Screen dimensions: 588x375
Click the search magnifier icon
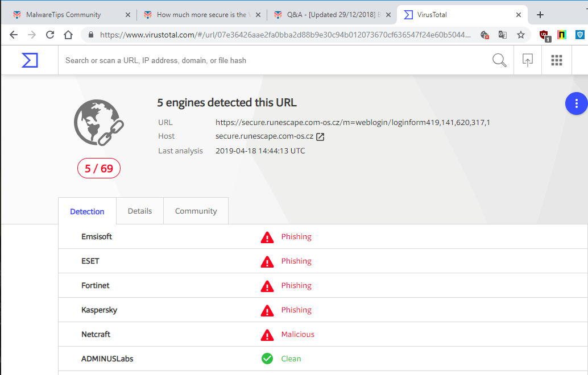499,60
